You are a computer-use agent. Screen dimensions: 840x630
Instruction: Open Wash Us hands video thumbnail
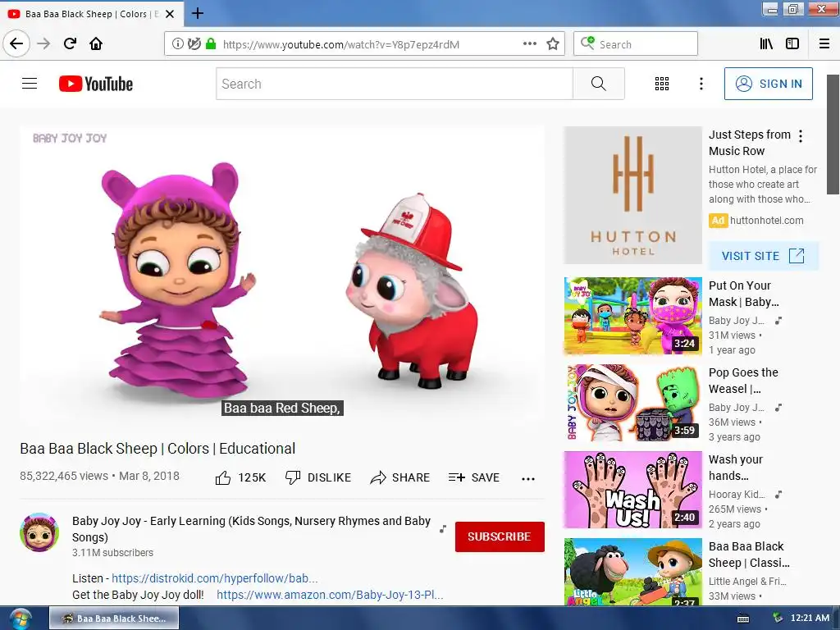click(632, 490)
